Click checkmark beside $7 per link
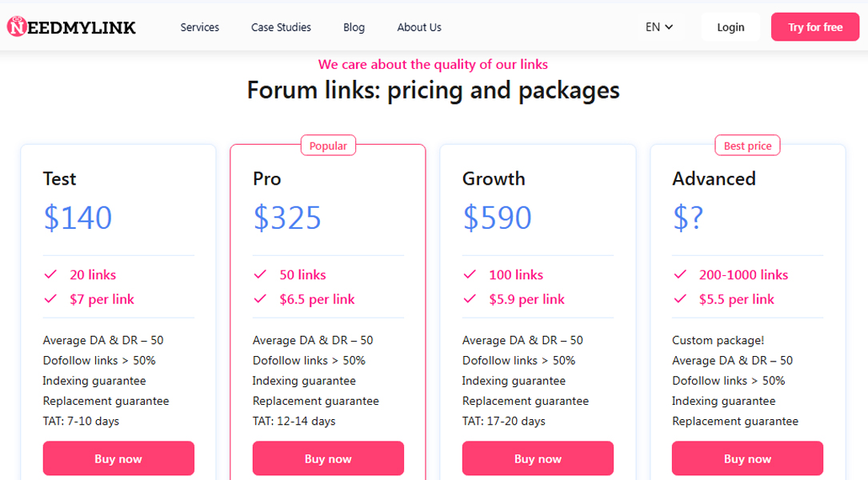 50,299
